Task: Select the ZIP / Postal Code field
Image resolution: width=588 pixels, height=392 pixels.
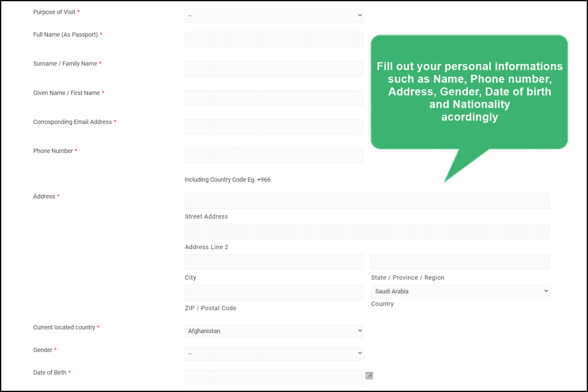Action: (273, 292)
